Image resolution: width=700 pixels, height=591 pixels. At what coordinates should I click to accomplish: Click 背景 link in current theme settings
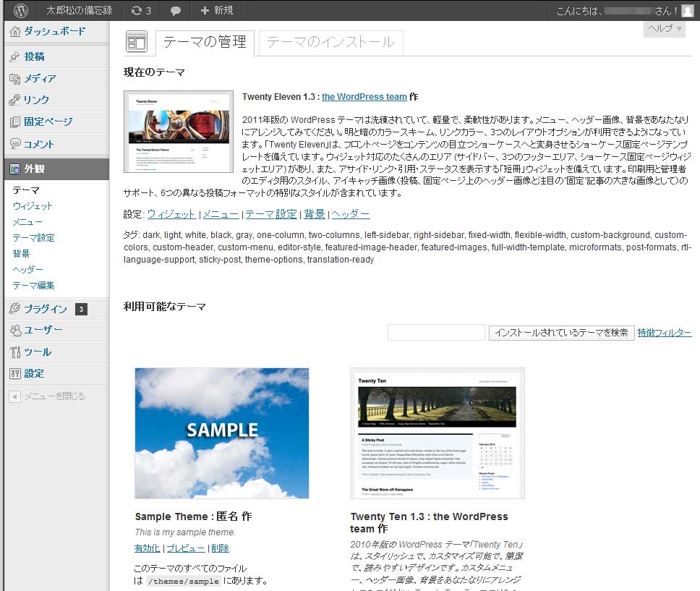(315, 214)
